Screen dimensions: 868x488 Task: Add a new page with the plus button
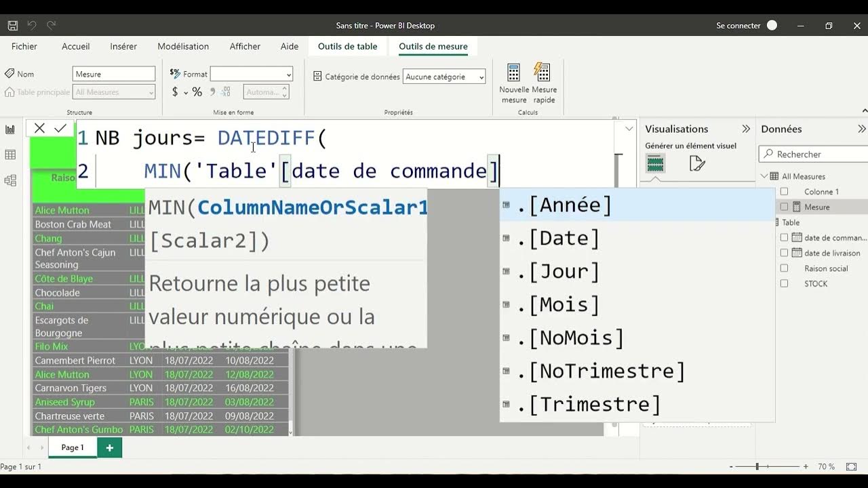click(x=109, y=447)
